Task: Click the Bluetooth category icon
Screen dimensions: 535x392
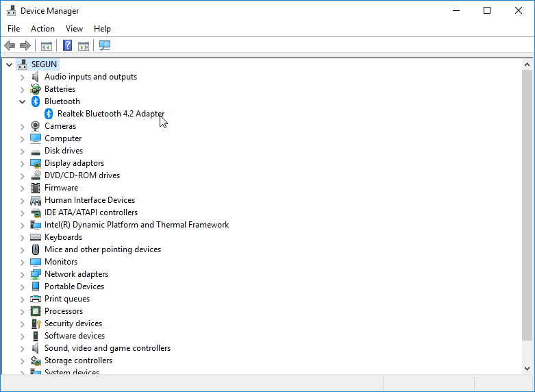Action: tap(36, 101)
